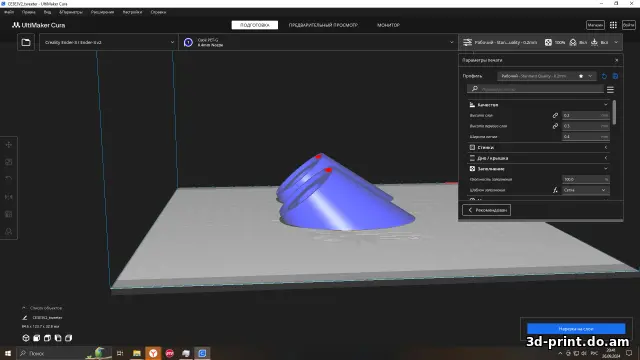The height and width of the screenshot is (360, 640).
Task: Click the favorite star on profile selector
Action: tap(581, 76)
